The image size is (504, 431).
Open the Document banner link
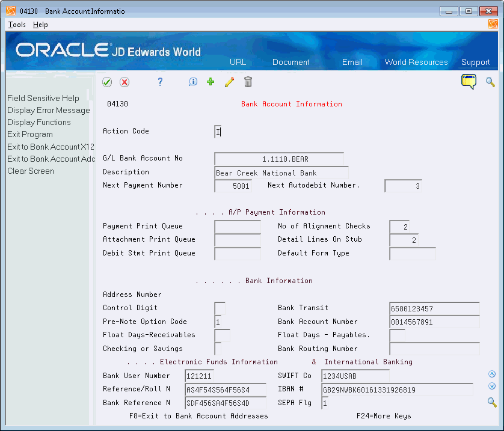290,62
